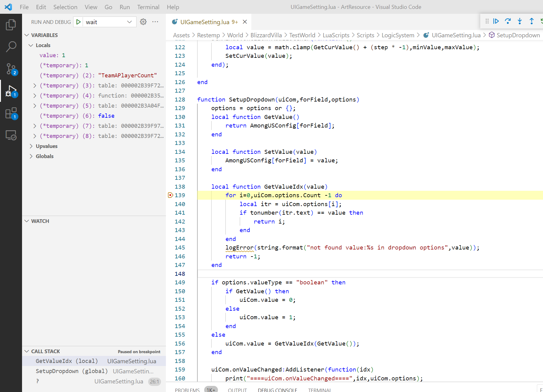The width and height of the screenshot is (543, 392).
Task: Collapse the VARIABLES section
Action: pyautogui.click(x=27, y=35)
